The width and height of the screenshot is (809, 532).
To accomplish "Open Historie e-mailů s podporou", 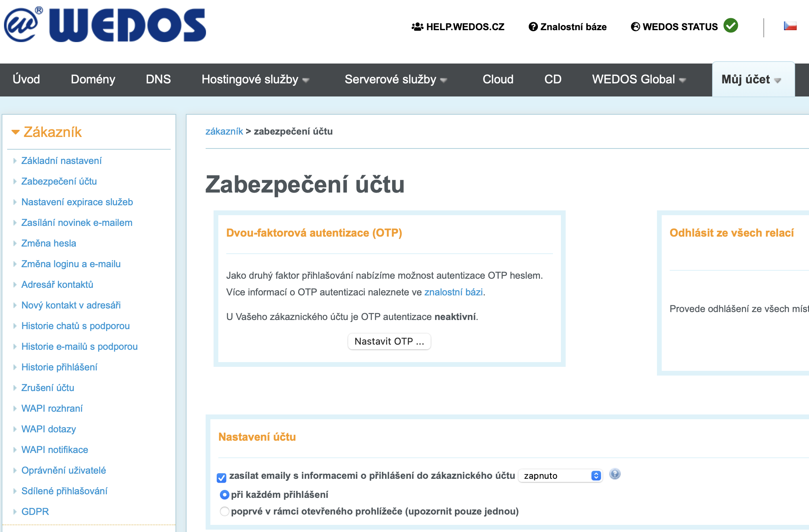I will [x=79, y=347].
